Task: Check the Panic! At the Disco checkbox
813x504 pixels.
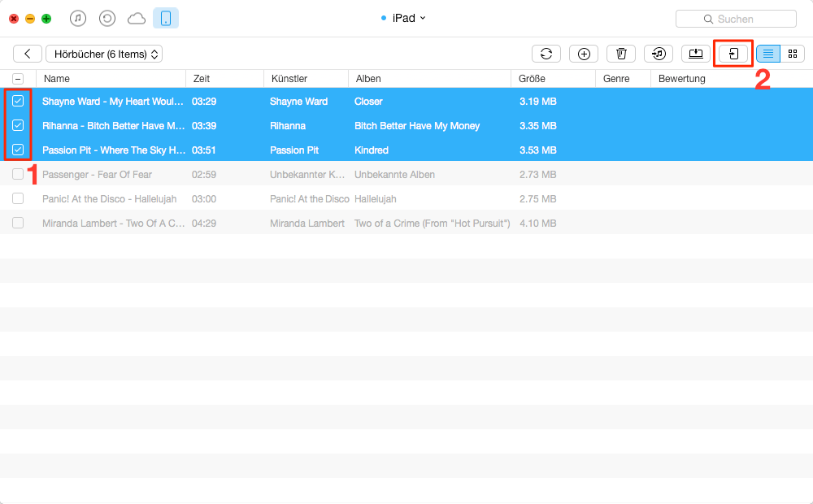Action: (x=18, y=198)
